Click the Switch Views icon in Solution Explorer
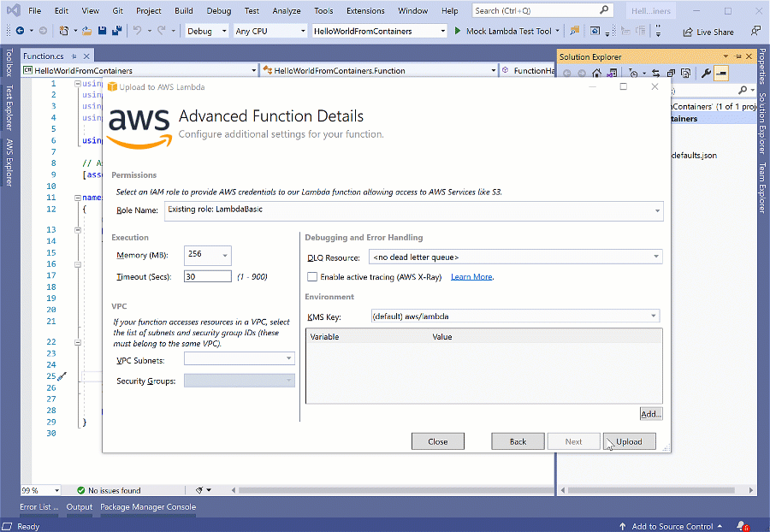770x532 pixels. 612,73
